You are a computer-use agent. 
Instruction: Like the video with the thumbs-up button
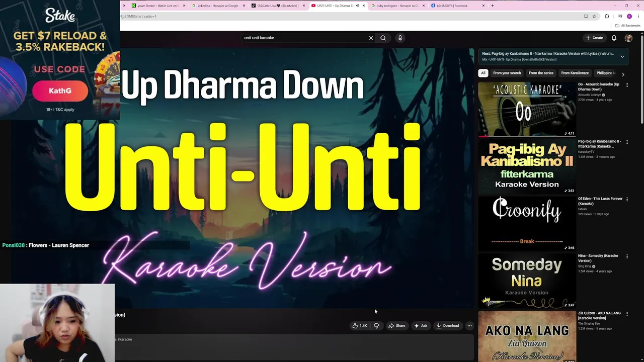coord(360,326)
